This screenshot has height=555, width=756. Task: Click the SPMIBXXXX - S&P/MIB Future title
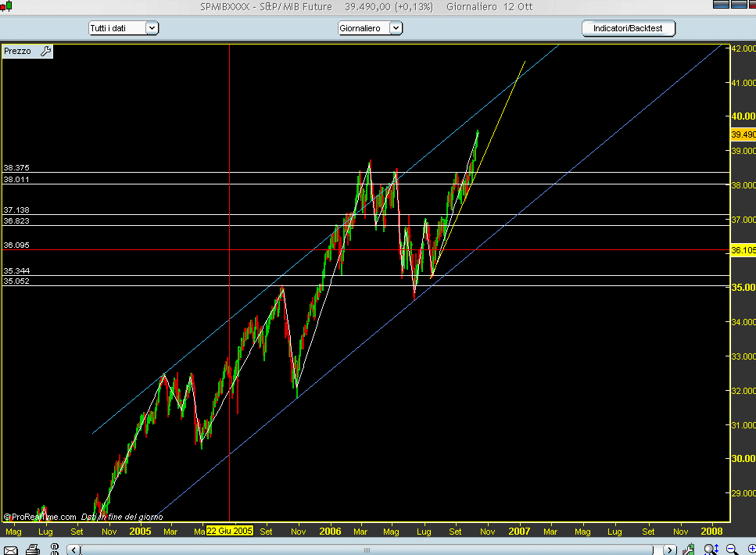[x=266, y=7]
